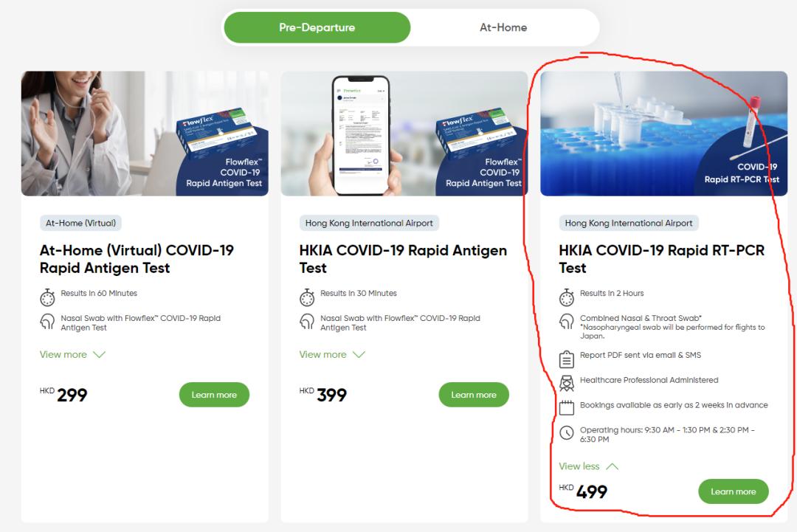Click Learn more for HKD 499 RT-PCR test
This screenshot has width=797, height=532.
point(733,491)
